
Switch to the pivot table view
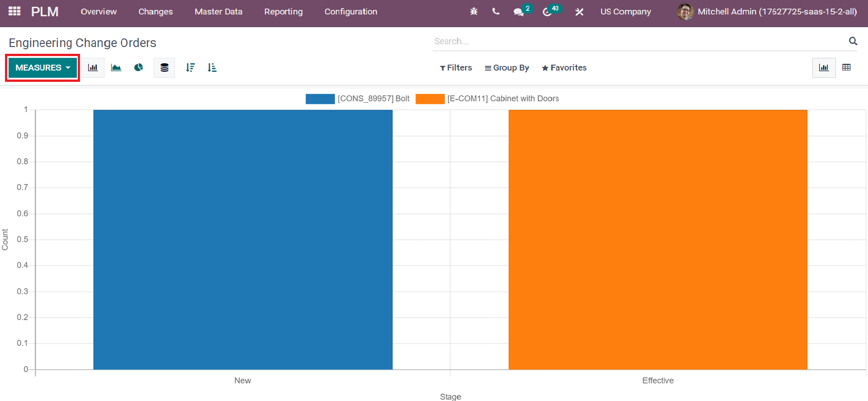point(846,67)
